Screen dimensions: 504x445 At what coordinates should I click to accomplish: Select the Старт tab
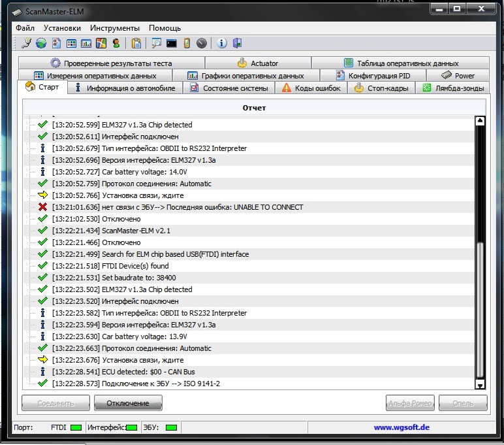click(x=42, y=87)
